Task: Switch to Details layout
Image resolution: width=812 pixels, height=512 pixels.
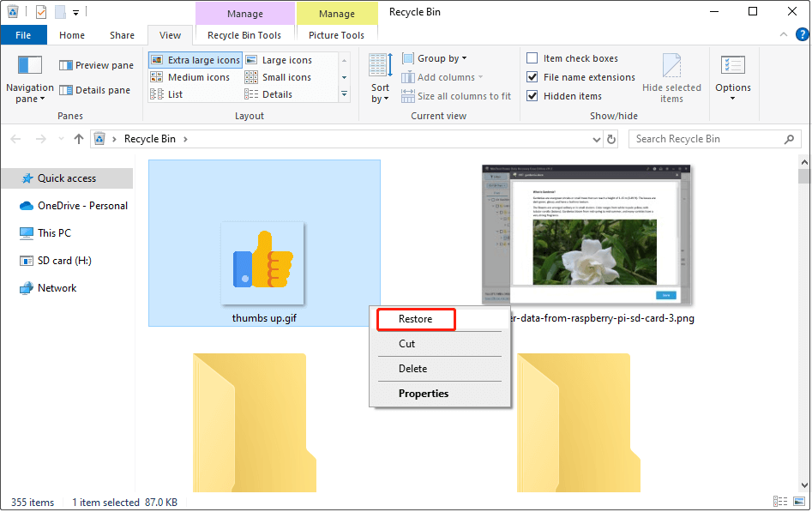Action: point(268,94)
